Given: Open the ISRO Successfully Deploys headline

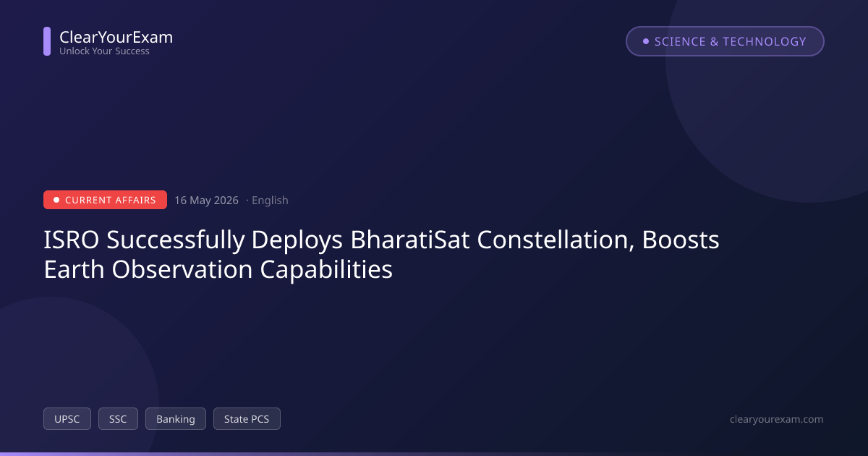Looking at the screenshot, I should pyautogui.click(x=381, y=255).
